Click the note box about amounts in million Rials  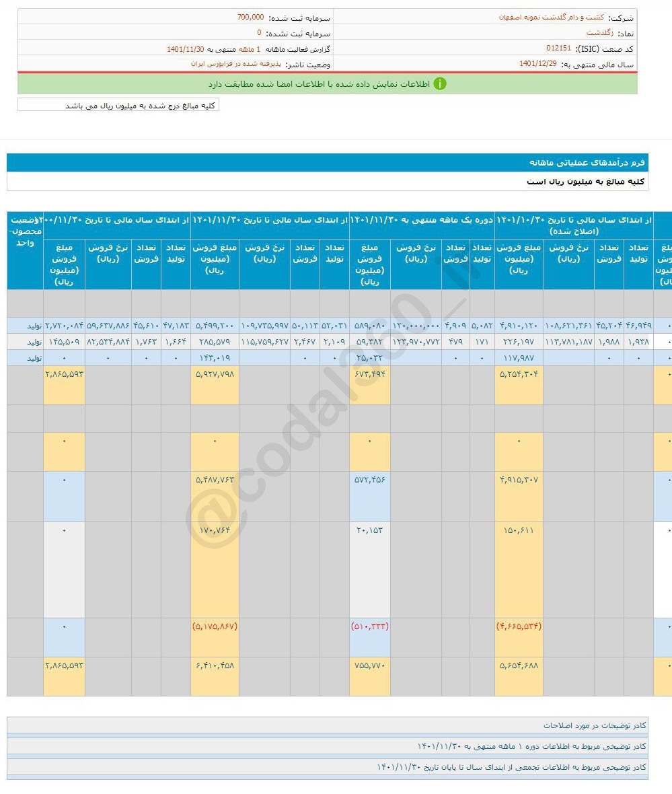(118, 106)
